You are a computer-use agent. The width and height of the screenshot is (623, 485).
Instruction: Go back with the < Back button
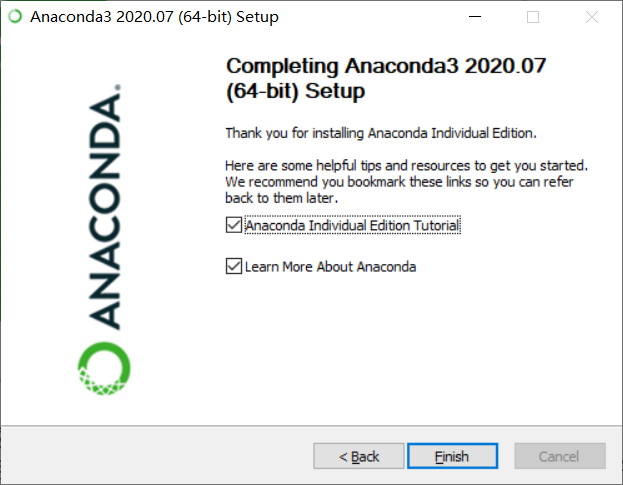pos(359,456)
